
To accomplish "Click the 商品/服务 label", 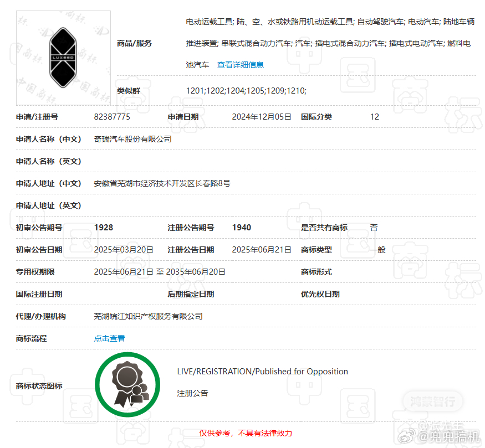I will (134, 43).
